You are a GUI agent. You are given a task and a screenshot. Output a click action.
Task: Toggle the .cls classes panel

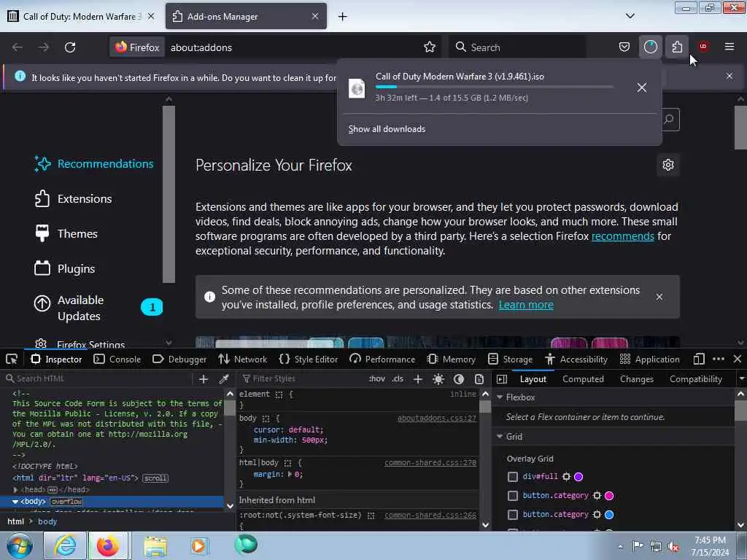[x=398, y=379]
